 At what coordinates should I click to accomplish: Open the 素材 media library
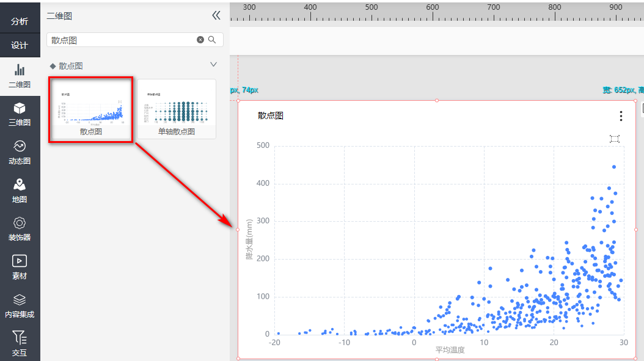click(20, 267)
